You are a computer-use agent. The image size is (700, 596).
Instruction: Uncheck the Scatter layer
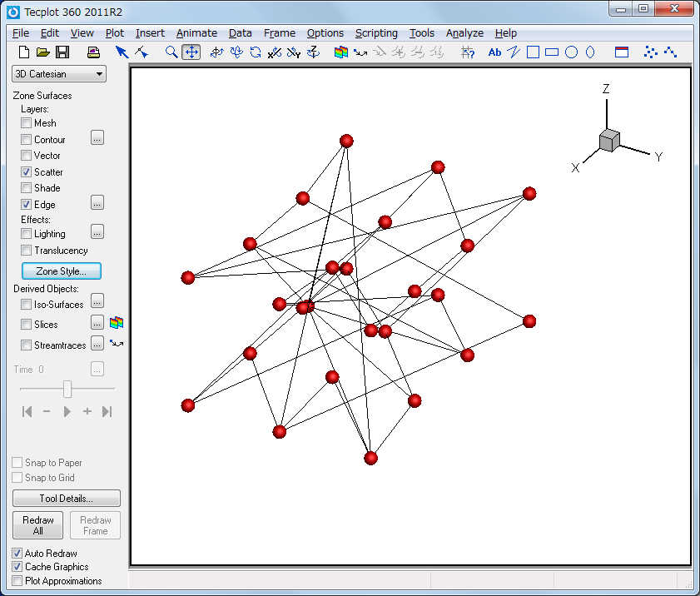(27, 171)
